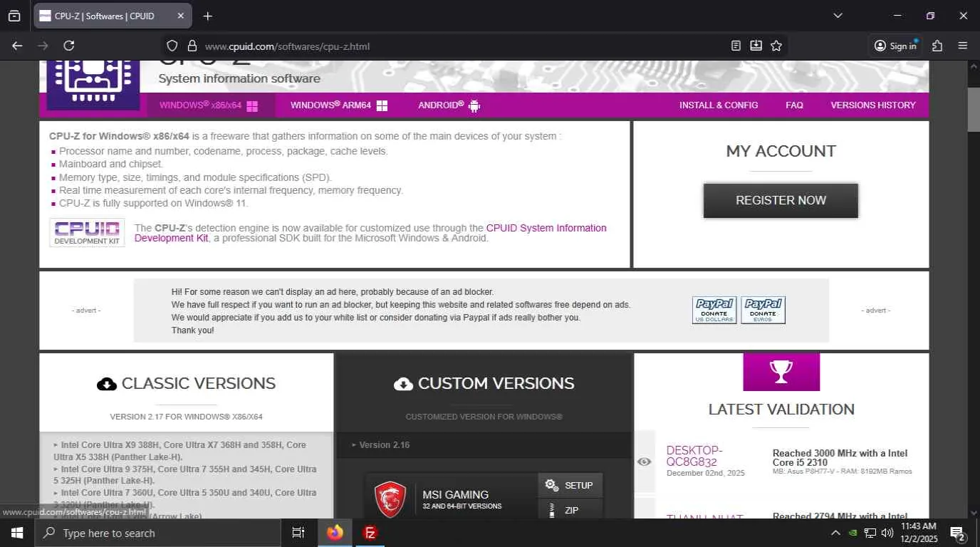
Task: Open the FAQ menu item
Action: click(794, 105)
